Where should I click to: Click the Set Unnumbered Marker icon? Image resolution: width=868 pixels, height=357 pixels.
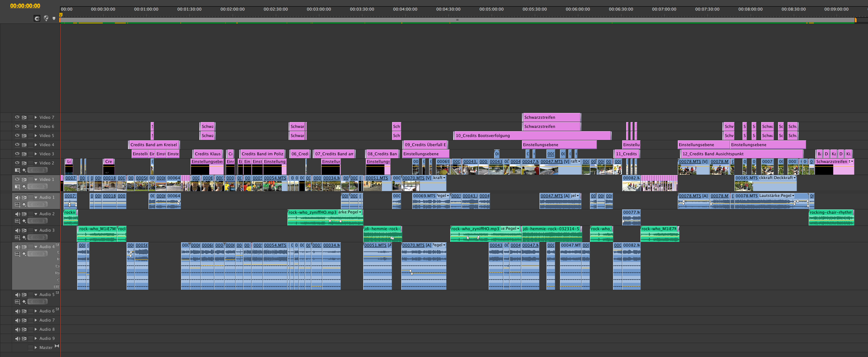[54, 18]
